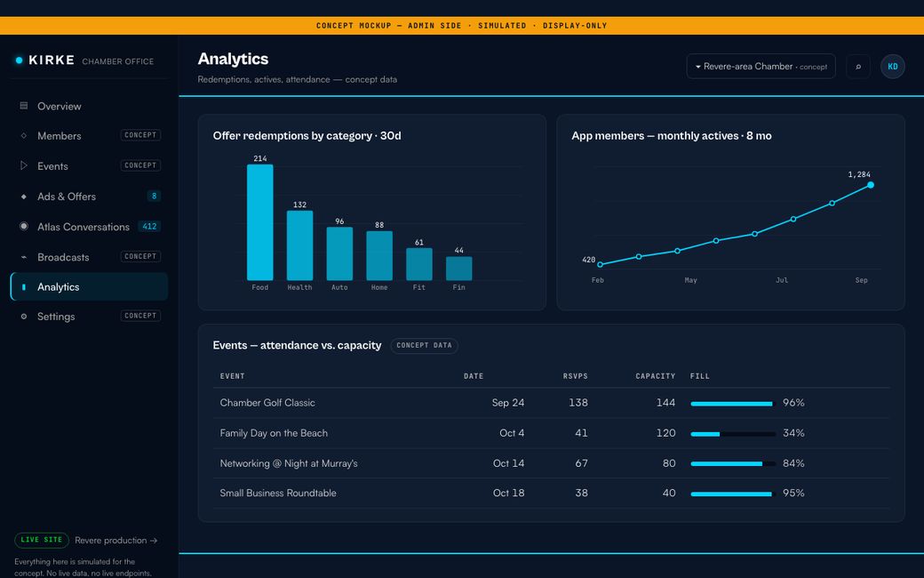Follow the Revere production link
Image resolution: width=924 pixels, height=578 pixels.
click(x=116, y=541)
